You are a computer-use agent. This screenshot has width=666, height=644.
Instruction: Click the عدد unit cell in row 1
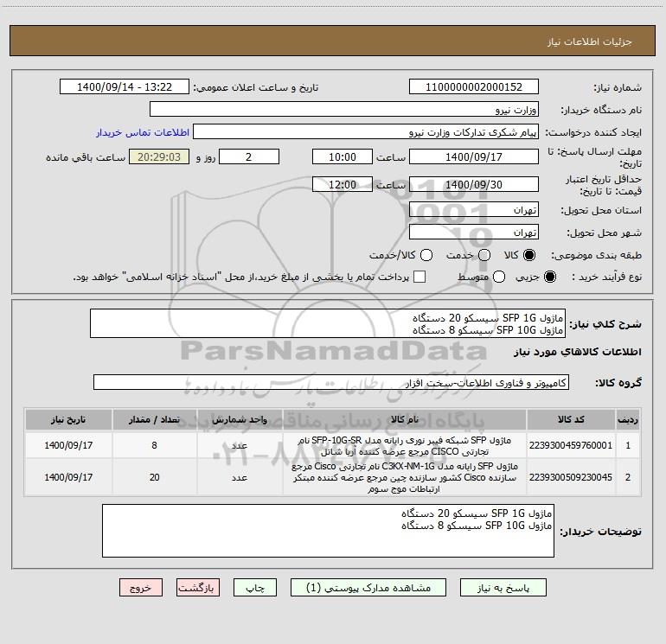[240, 445]
